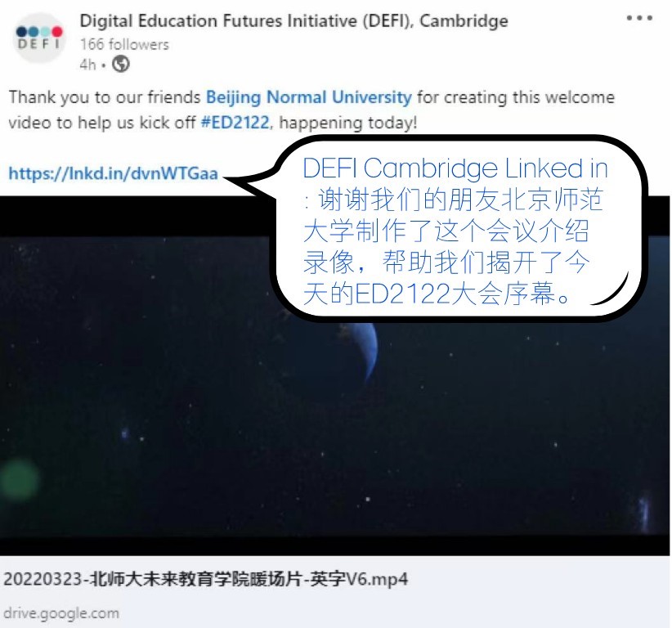Click the 'Thank you to our friends' text

click(x=105, y=97)
